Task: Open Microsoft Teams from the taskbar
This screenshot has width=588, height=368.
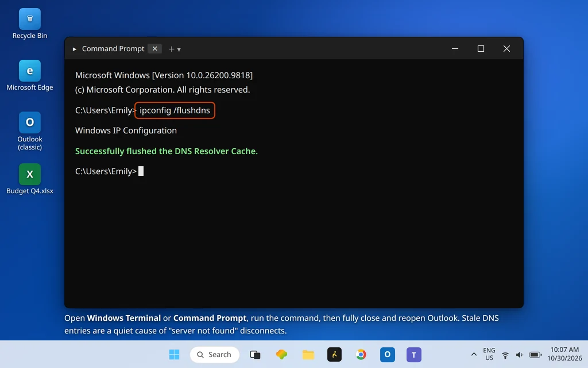Action: 414,354
